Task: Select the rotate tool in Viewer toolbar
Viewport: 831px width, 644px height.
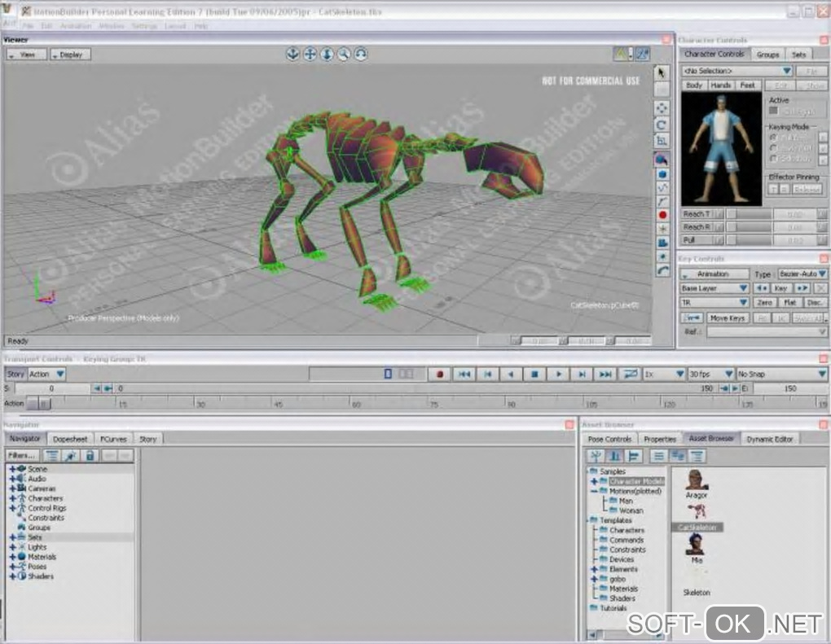Action: point(662,125)
